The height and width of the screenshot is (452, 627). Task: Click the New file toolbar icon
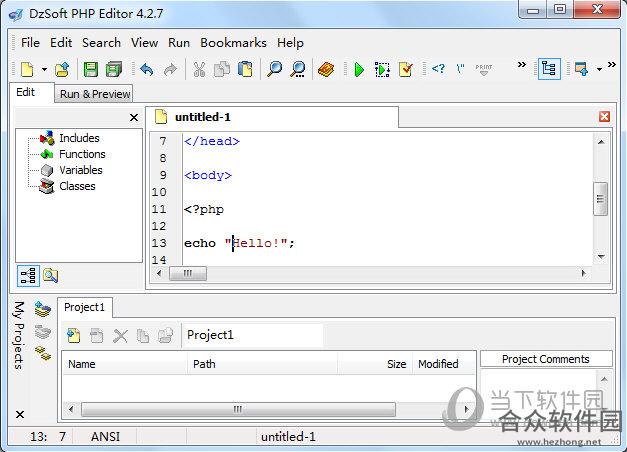pyautogui.click(x=27, y=70)
